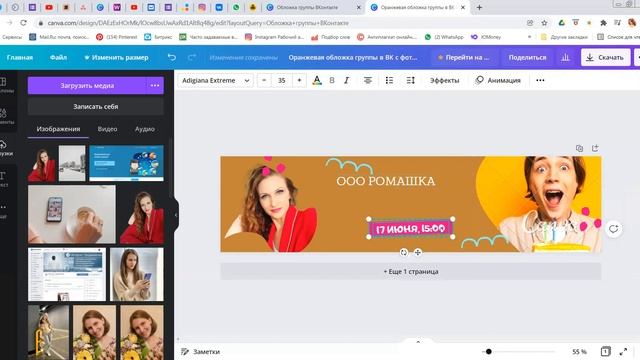The image size is (640, 360).
Task: Open Анимация panel
Action: point(498,80)
